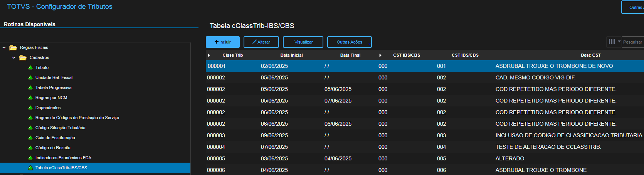Image resolution: width=644 pixels, height=175 pixels.
Task: Focus the Pesquisar search field
Action: pyautogui.click(x=633, y=42)
